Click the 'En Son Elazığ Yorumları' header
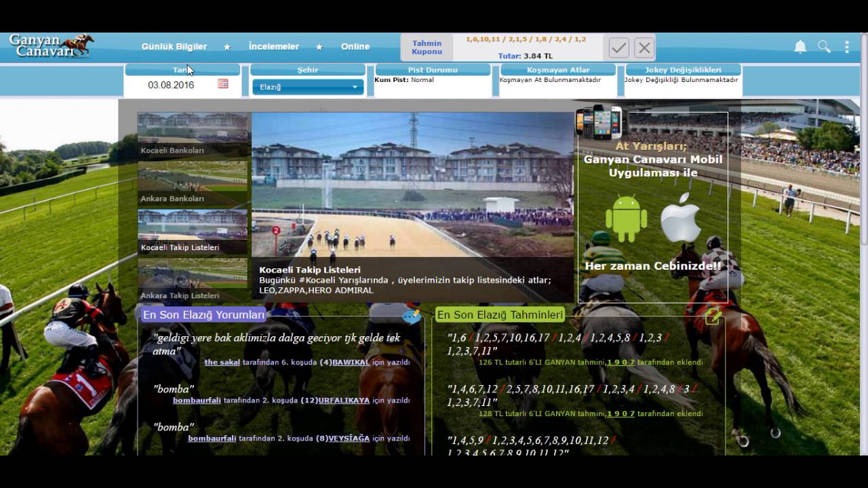The height and width of the screenshot is (488, 868). pyautogui.click(x=203, y=315)
